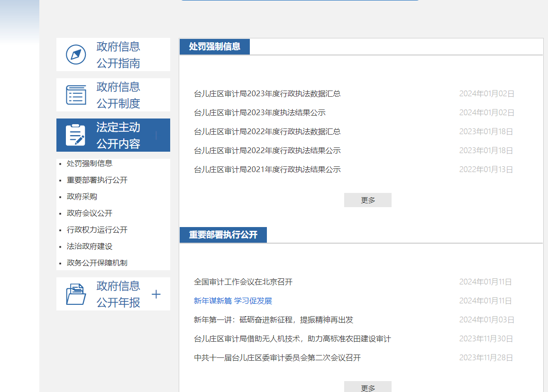
Task: Open 法治政府建设 sidebar entry
Action: click(x=90, y=246)
